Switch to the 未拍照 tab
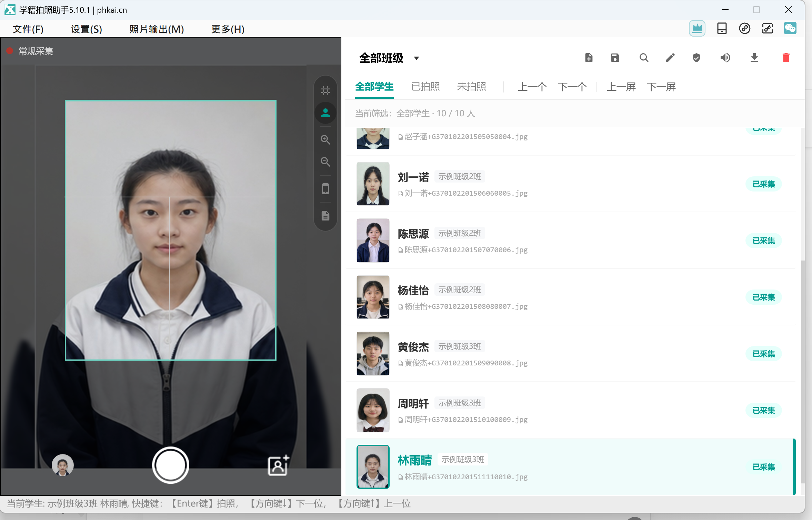812x520 pixels. 471,87
